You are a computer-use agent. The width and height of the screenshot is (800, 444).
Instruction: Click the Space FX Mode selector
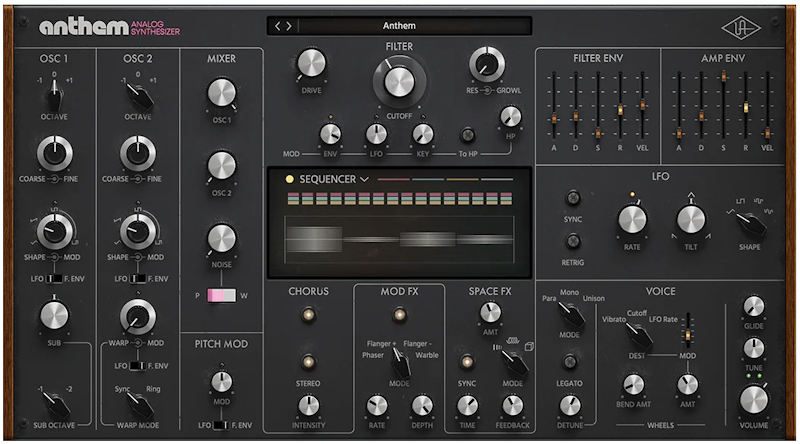pos(514,363)
